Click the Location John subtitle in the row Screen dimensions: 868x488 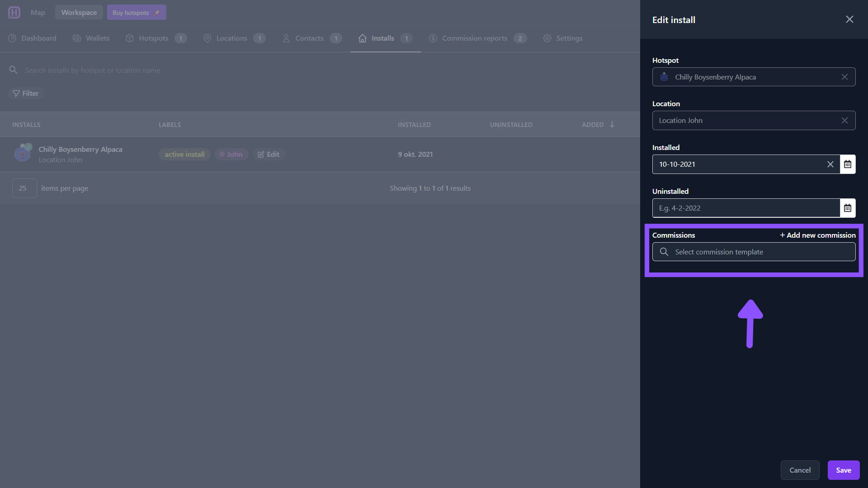coord(60,160)
